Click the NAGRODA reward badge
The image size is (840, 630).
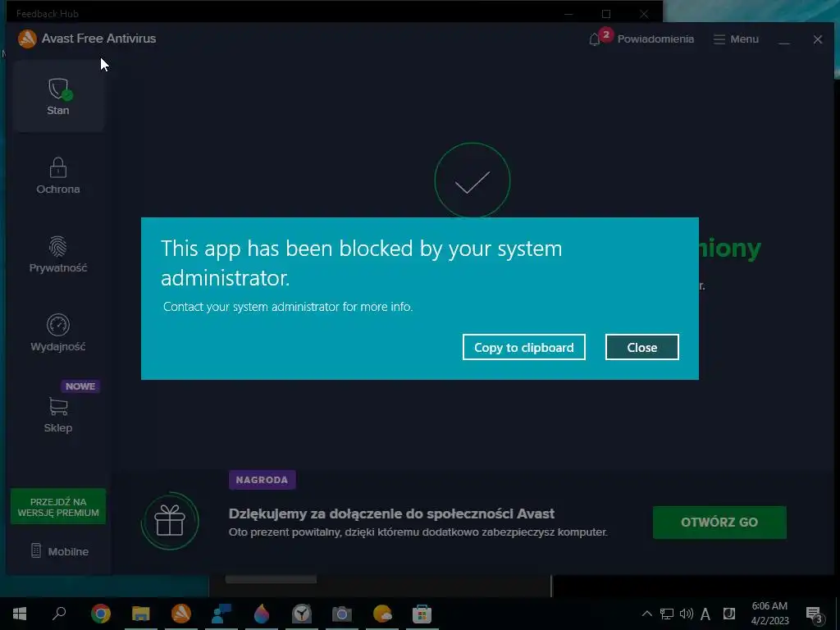[x=262, y=480]
